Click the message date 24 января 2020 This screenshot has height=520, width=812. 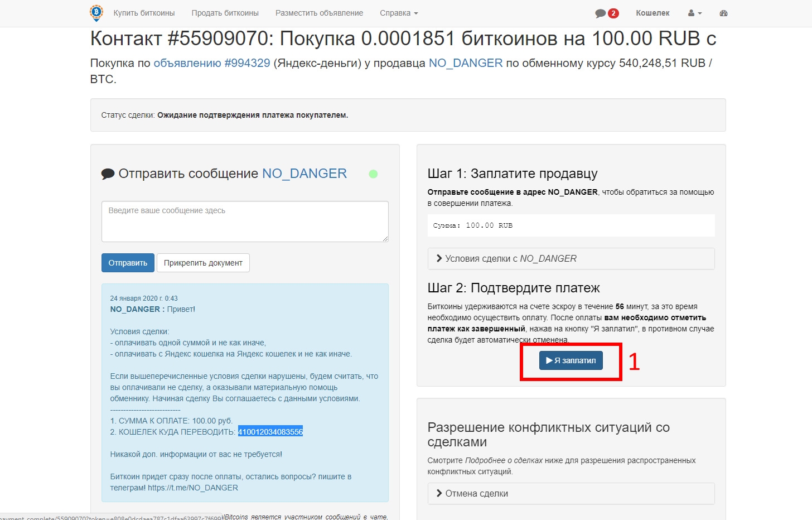click(144, 298)
